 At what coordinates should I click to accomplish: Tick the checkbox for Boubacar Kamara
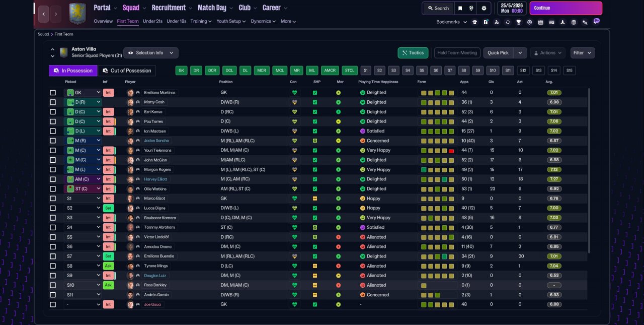click(53, 218)
